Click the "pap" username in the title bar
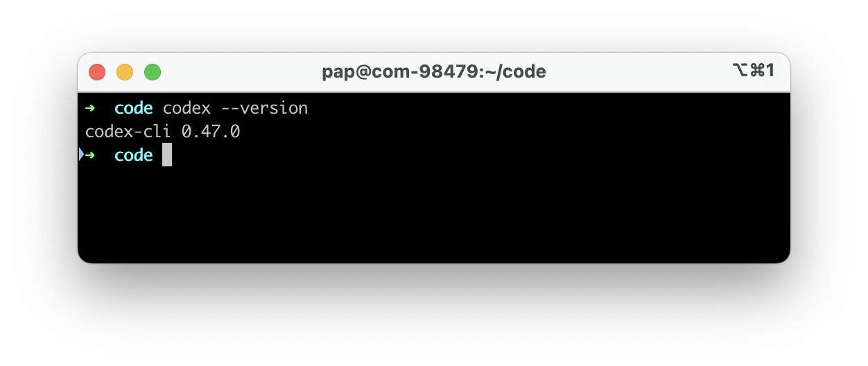 tap(337, 73)
